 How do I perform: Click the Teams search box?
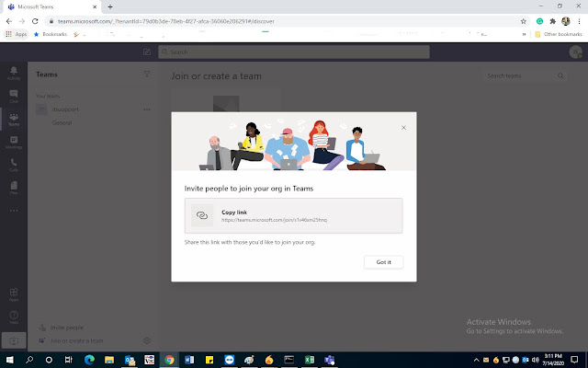tap(294, 52)
